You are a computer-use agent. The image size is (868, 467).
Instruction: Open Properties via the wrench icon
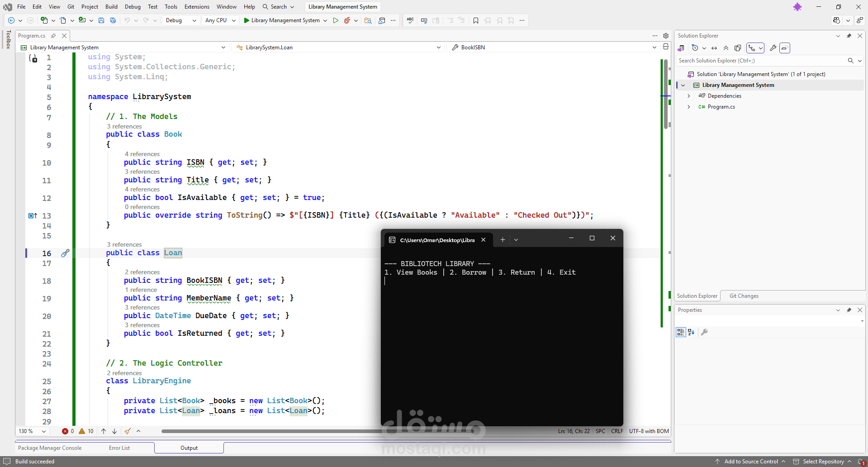(x=773, y=48)
